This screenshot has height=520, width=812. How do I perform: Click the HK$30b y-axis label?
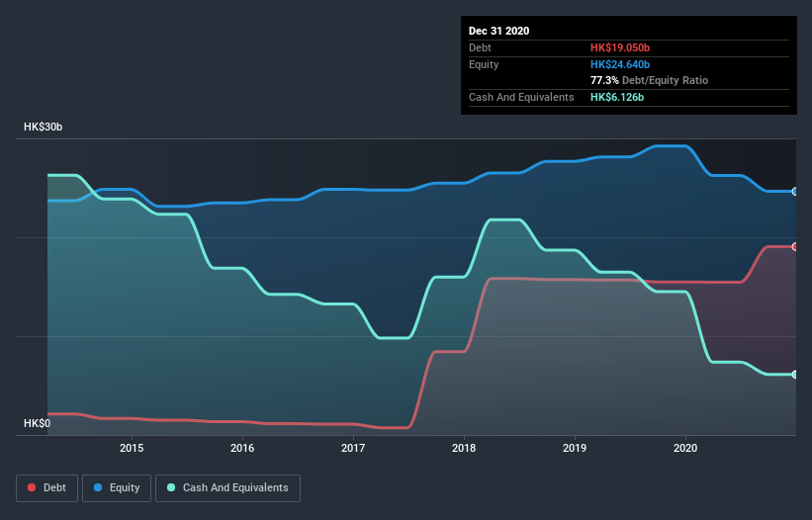coord(43,127)
